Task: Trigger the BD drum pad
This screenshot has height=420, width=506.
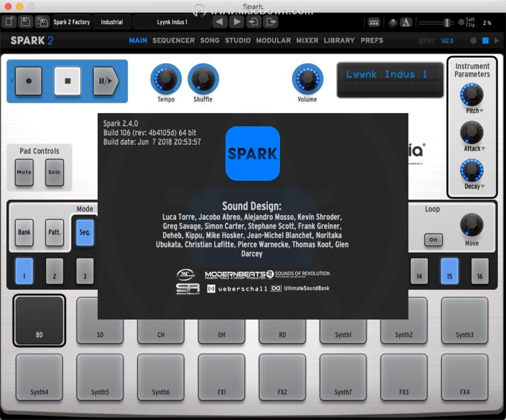Action: click(x=40, y=320)
